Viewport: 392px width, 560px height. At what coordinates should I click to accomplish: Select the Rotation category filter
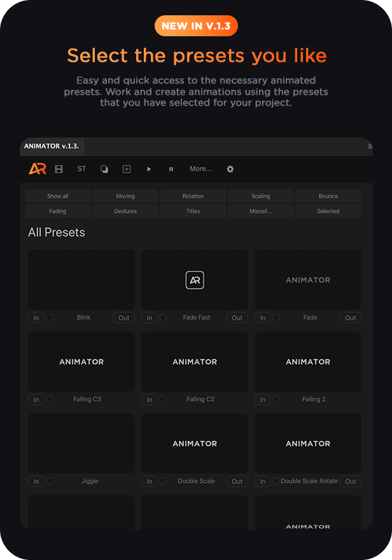tap(193, 196)
